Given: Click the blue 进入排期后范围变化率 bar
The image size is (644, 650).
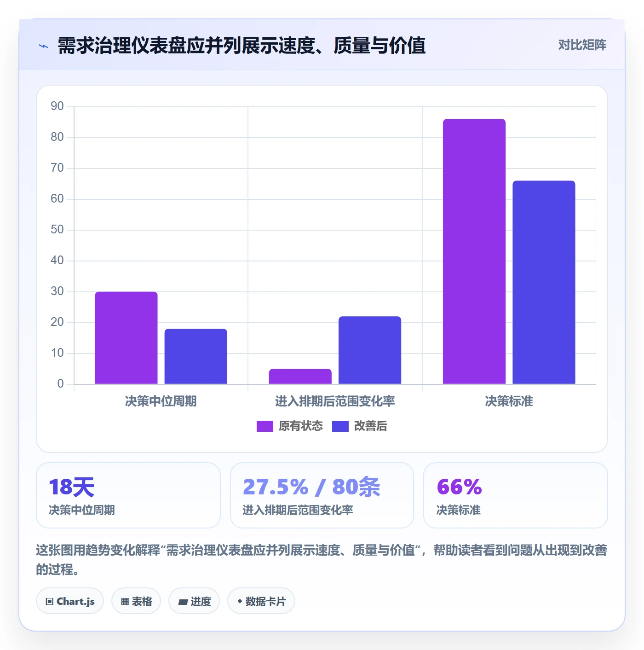Looking at the screenshot, I should tap(370, 350).
